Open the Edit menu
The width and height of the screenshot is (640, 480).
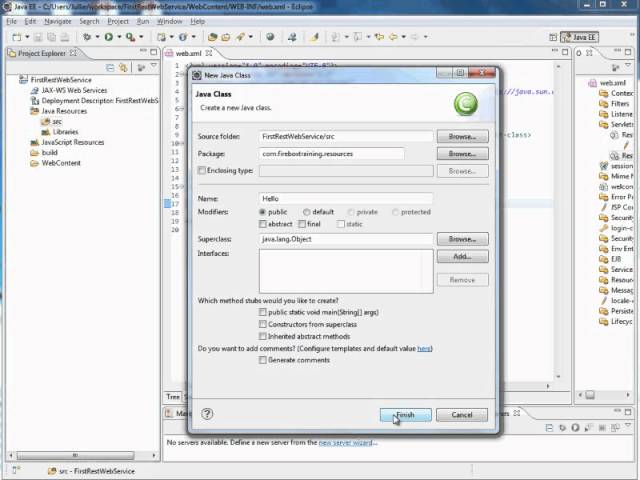click(30, 21)
